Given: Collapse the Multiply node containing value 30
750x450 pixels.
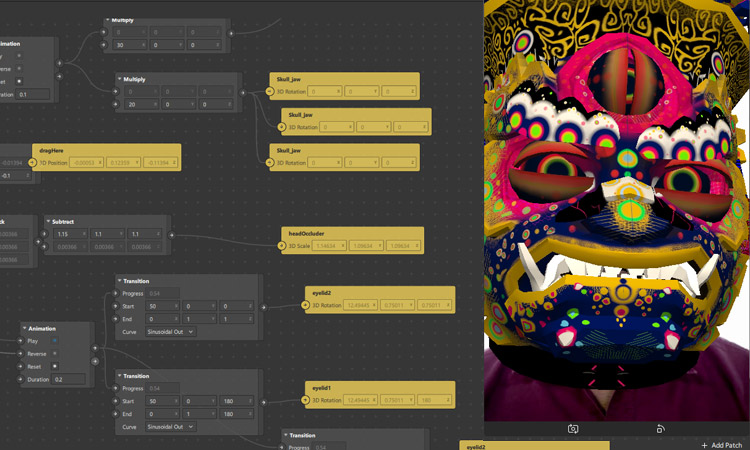Looking at the screenshot, I should (x=108, y=20).
